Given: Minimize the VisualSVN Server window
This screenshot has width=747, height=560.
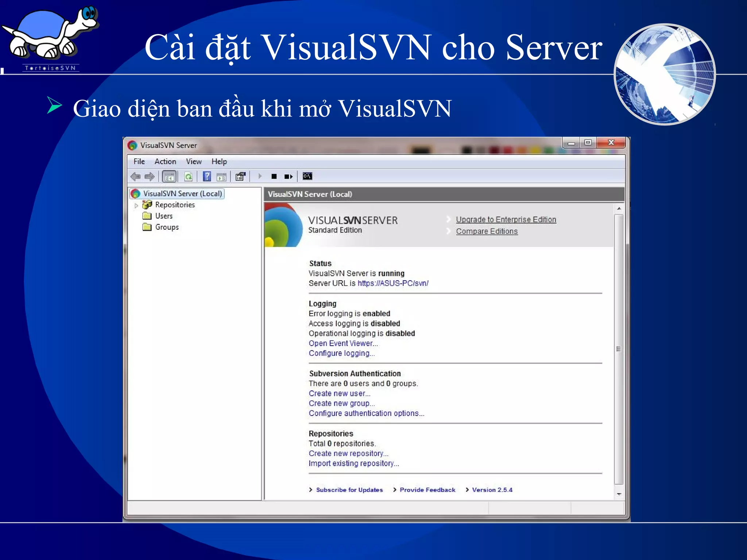Looking at the screenshot, I should (571, 143).
